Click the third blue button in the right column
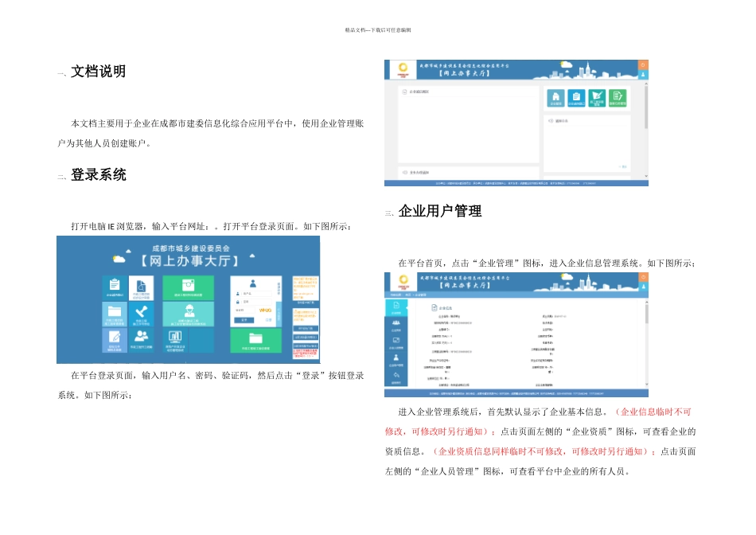 [x=306, y=346]
